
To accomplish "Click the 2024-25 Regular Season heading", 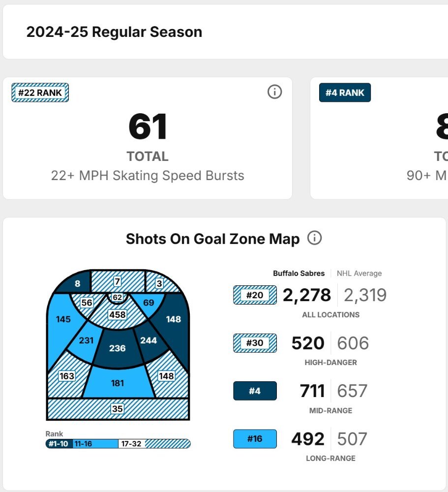I will (114, 32).
